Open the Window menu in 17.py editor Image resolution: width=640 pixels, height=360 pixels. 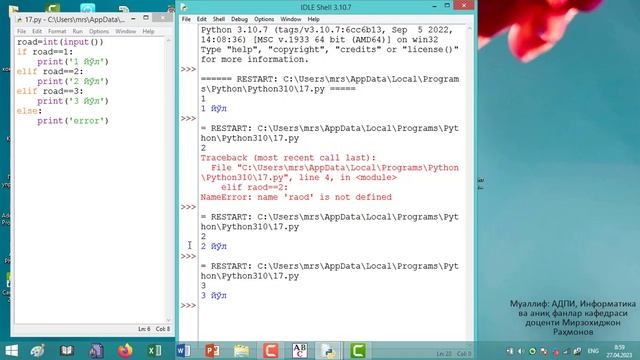click(125, 31)
